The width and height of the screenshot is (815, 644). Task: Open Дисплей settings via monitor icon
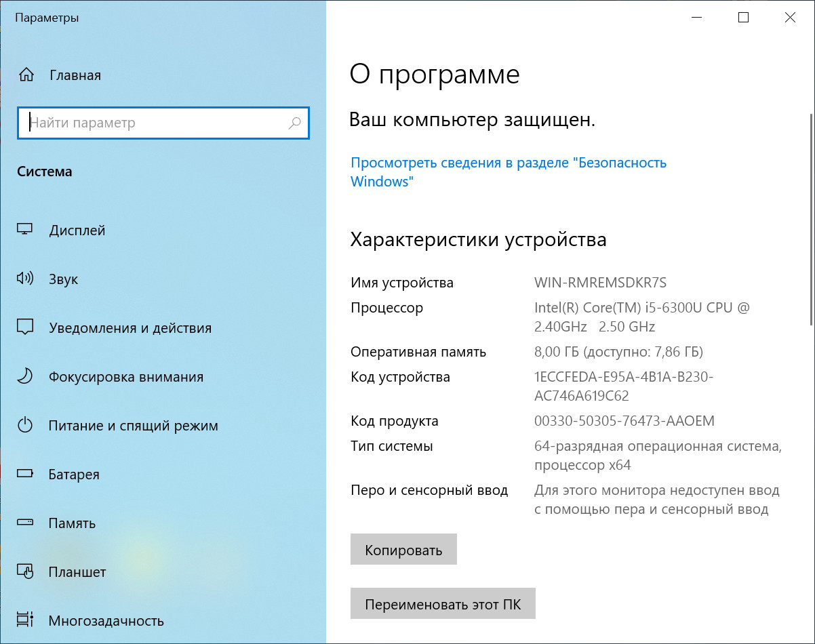coord(25,230)
